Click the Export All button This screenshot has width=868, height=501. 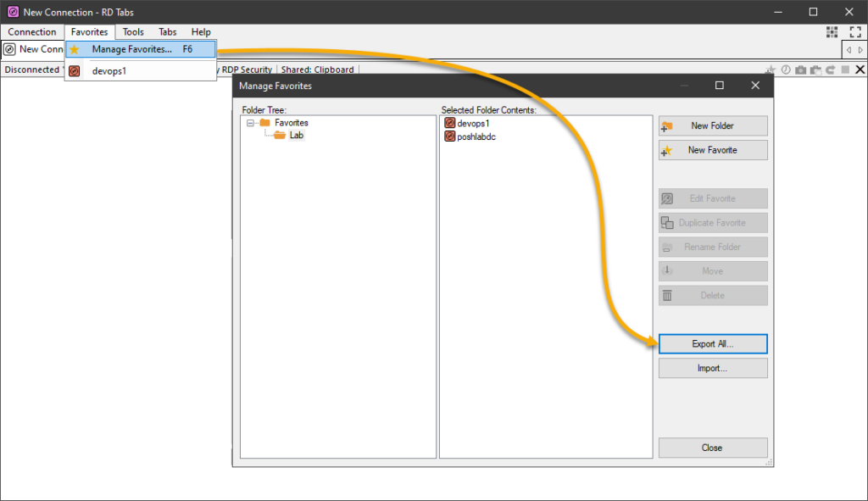[x=712, y=343]
